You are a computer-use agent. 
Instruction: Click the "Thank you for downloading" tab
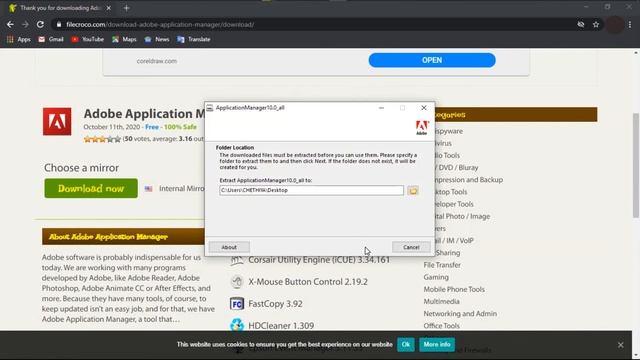(60, 8)
